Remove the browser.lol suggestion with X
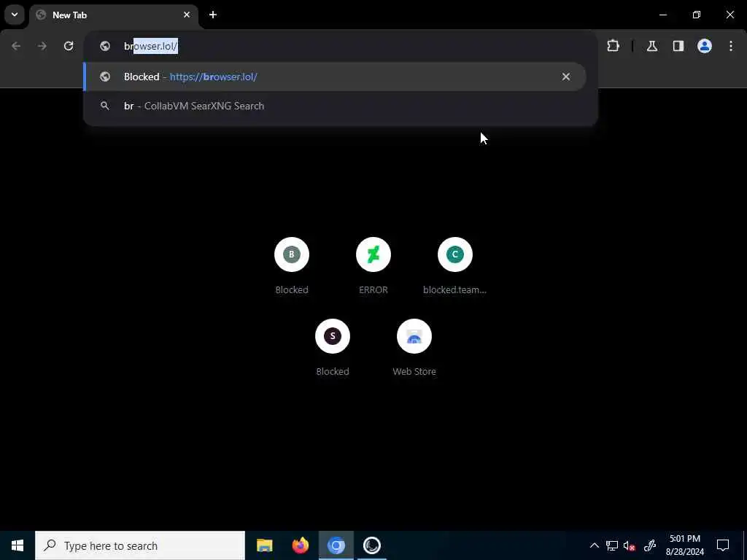Viewport: 747px width, 560px height. point(566,77)
